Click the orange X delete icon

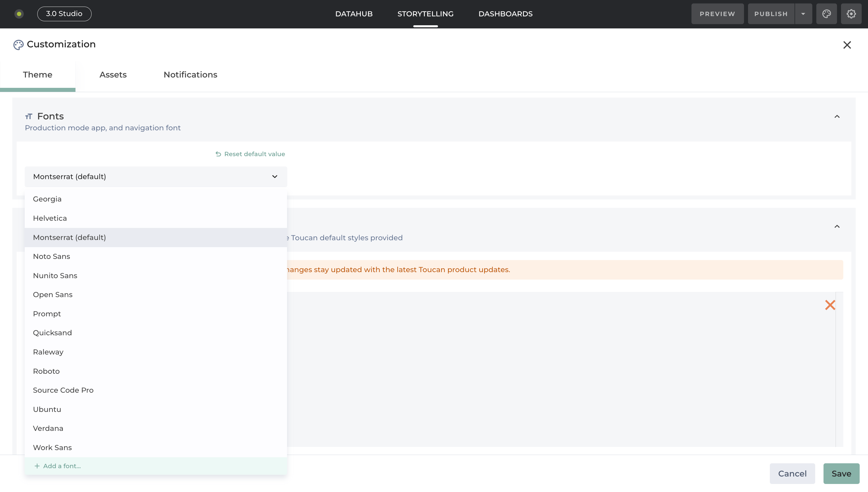click(x=830, y=305)
